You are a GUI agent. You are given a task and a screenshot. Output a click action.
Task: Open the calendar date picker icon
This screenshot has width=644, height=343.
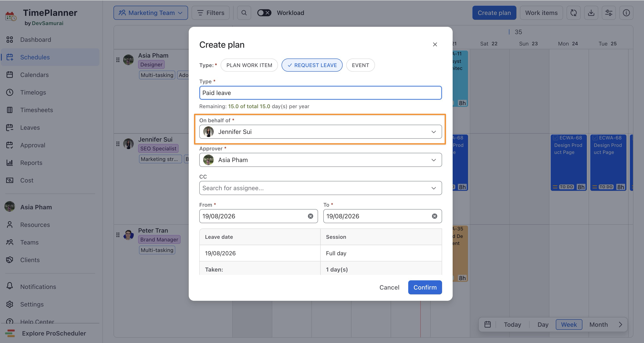pos(487,325)
